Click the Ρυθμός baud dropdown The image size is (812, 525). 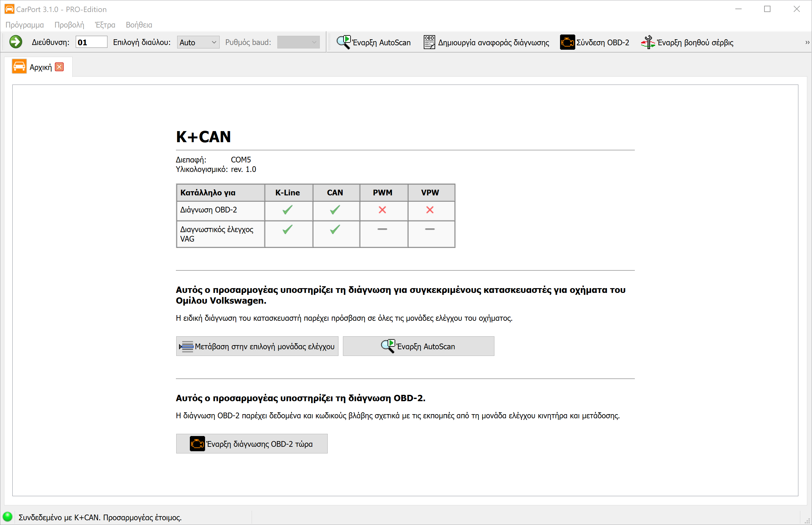pos(298,42)
